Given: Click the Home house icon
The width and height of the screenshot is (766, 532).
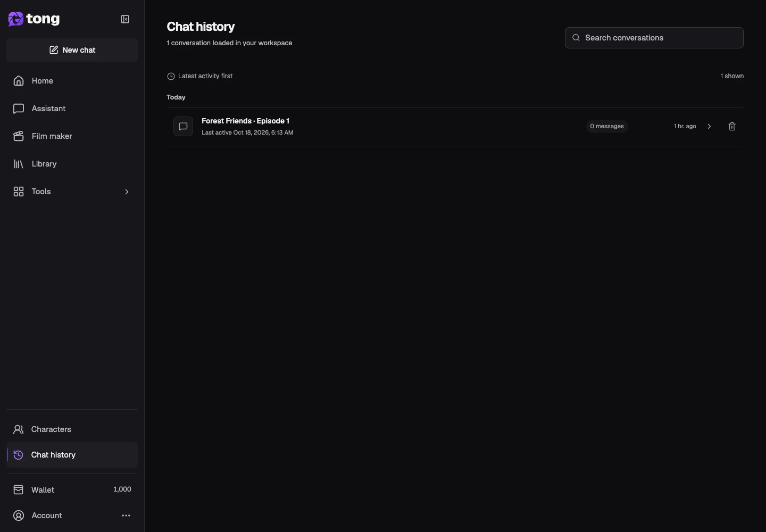Looking at the screenshot, I should pyautogui.click(x=19, y=81).
